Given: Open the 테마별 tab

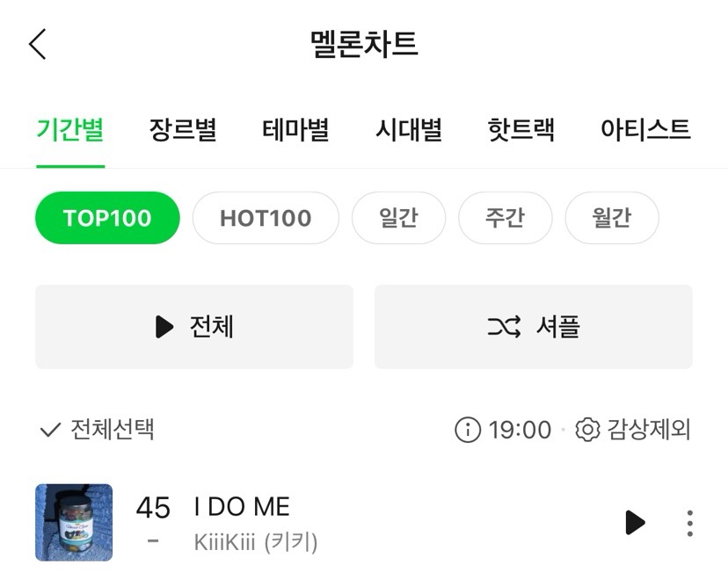Looking at the screenshot, I should click(x=295, y=129).
